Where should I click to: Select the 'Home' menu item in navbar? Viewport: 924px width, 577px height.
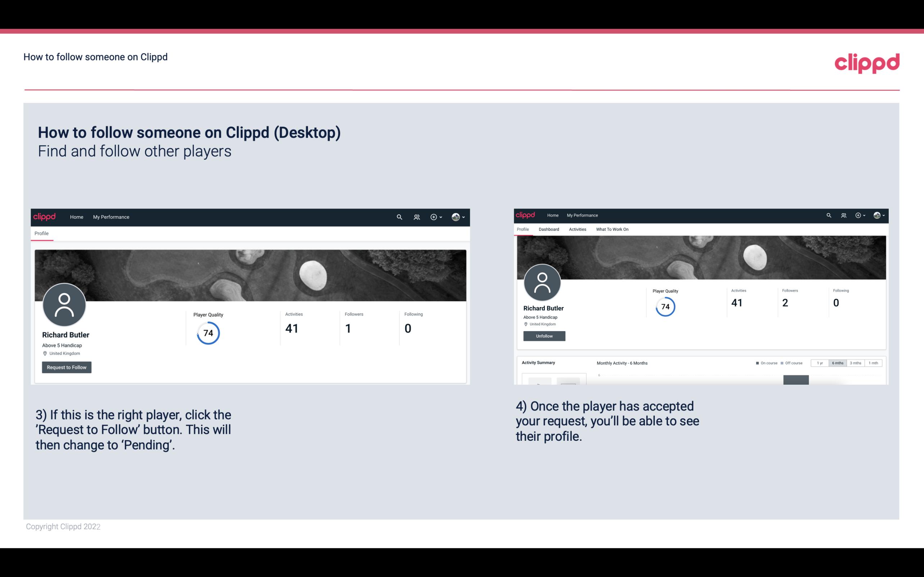click(x=77, y=217)
